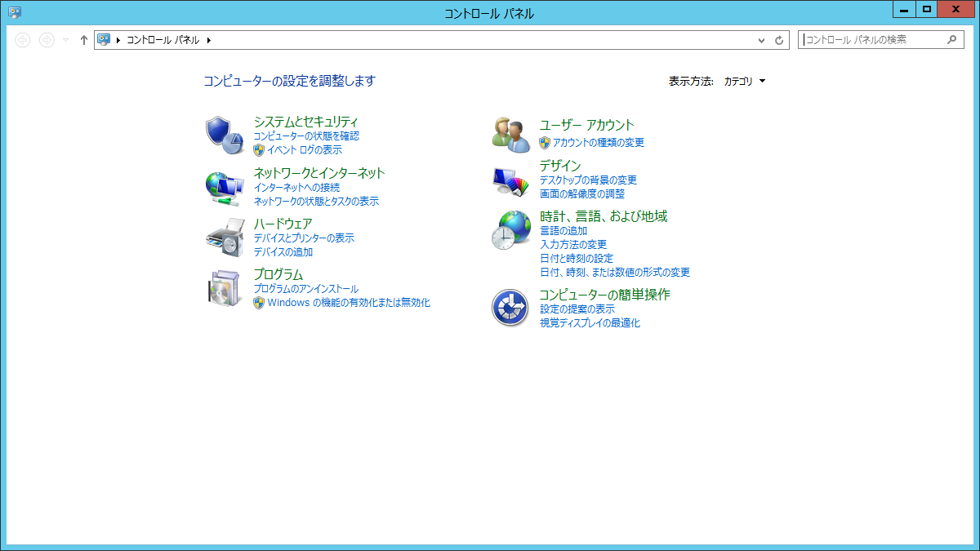Viewport: 980px width, 551px height.
Task: Open ユーザー アカウント category heading
Action: point(586,125)
